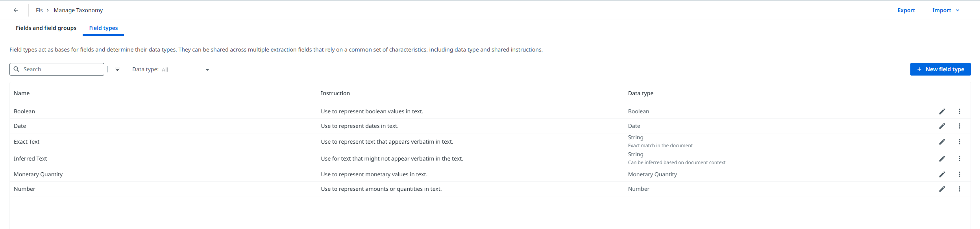Screen dimensions: 980x229
Task: Select the Field types tab
Action: 104,28
